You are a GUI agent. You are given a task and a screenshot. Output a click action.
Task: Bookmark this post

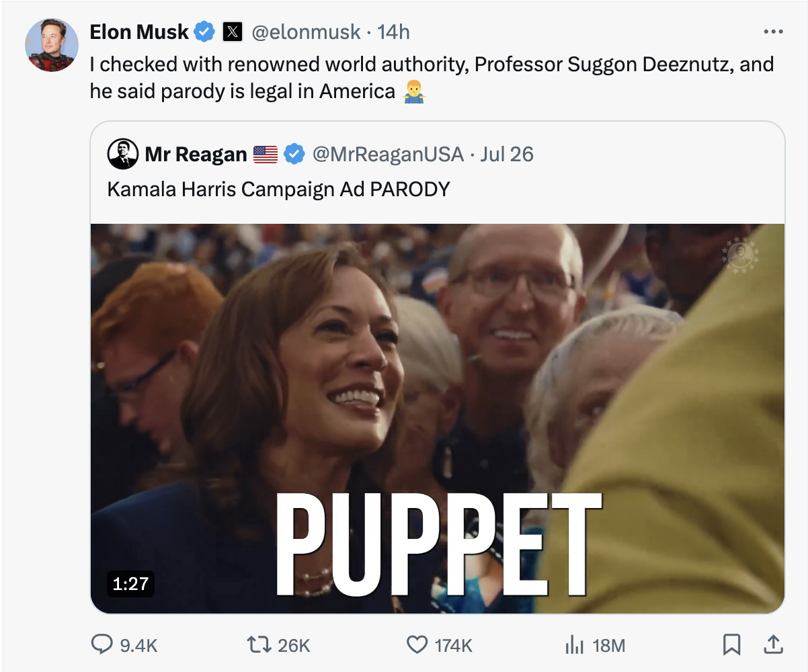coord(731,645)
